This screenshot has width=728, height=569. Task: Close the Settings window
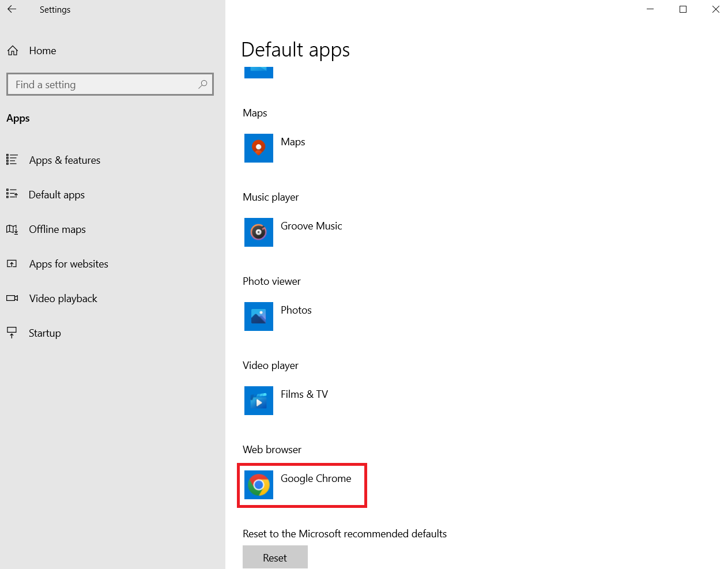pyautogui.click(x=715, y=9)
